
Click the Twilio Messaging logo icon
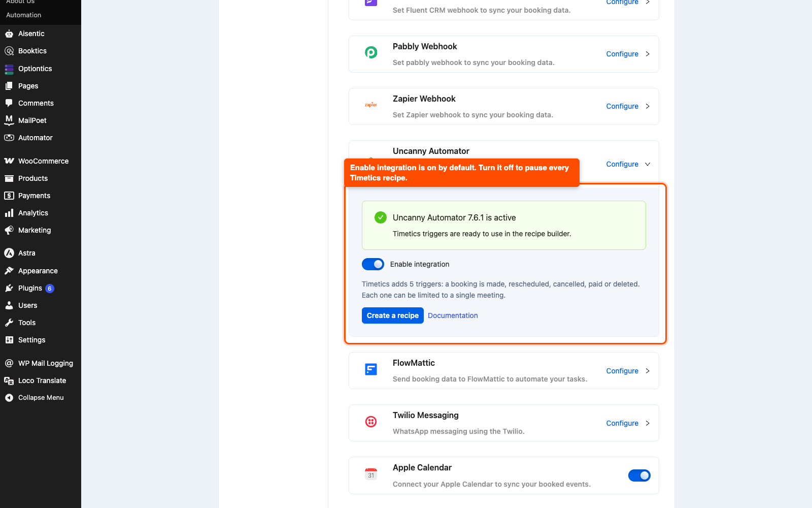point(371,422)
